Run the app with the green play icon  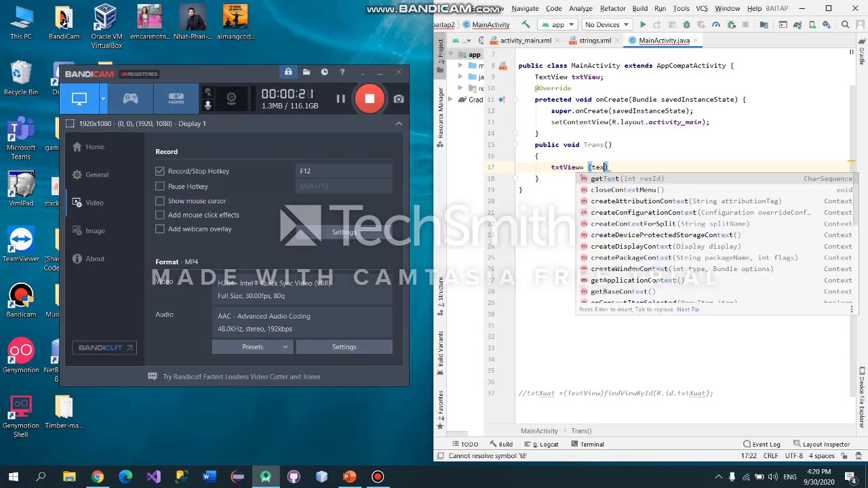pyautogui.click(x=643, y=24)
